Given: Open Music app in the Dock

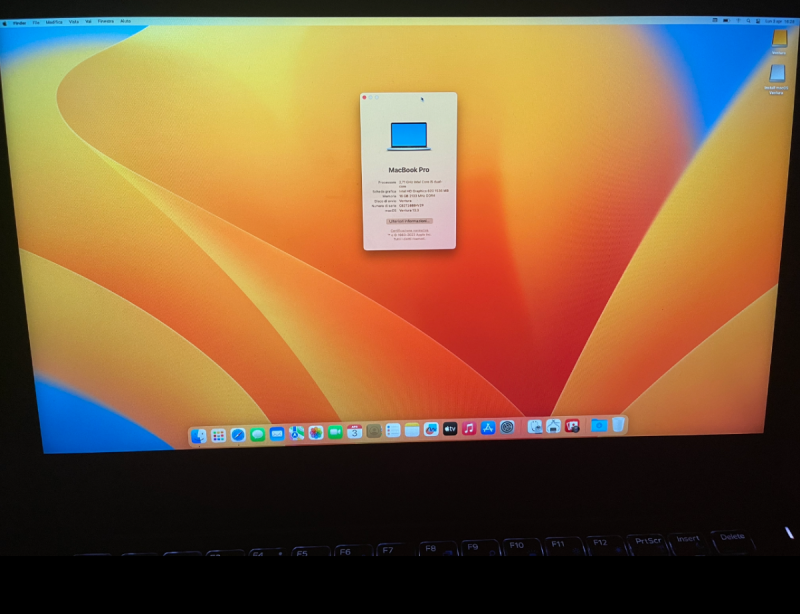Looking at the screenshot, I should click(x=469, y=428).
